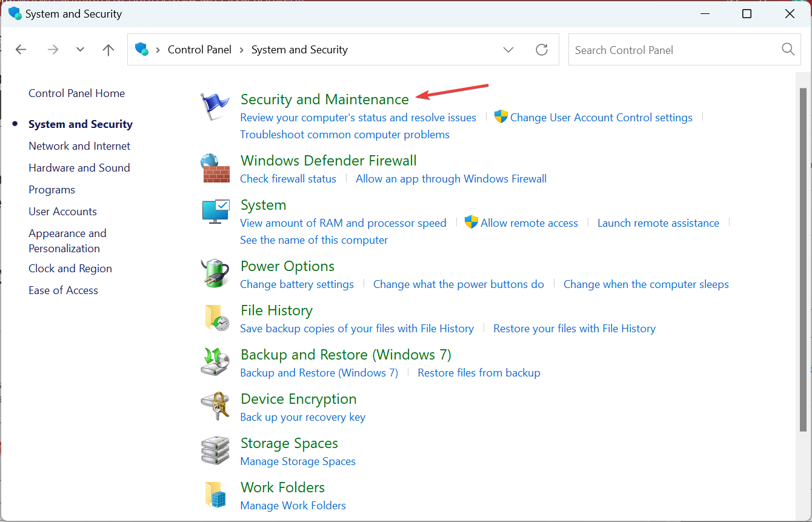Open the recent locations dropdown arrow
Image resolution: width=812 pixels, height=522 pixels.
80,50
